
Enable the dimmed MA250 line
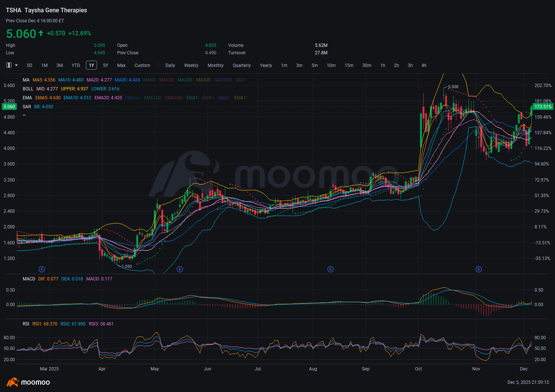tap(185, 80)
